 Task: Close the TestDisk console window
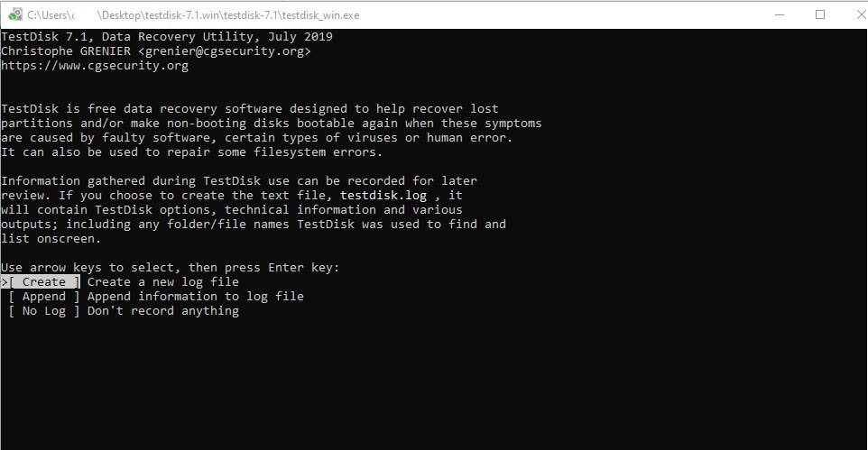pos(861,15)
